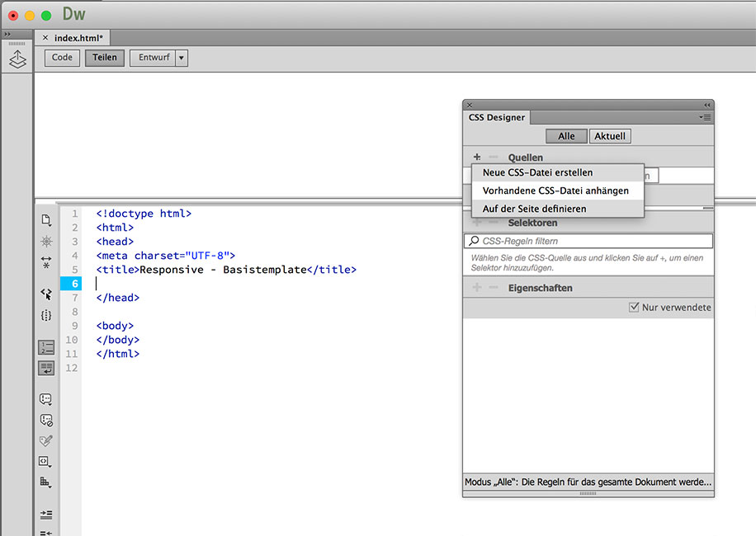This screenshot has height=536, width=756.
Task: Open the file management icon in code toolbar
Action: [x=46, y=220]
